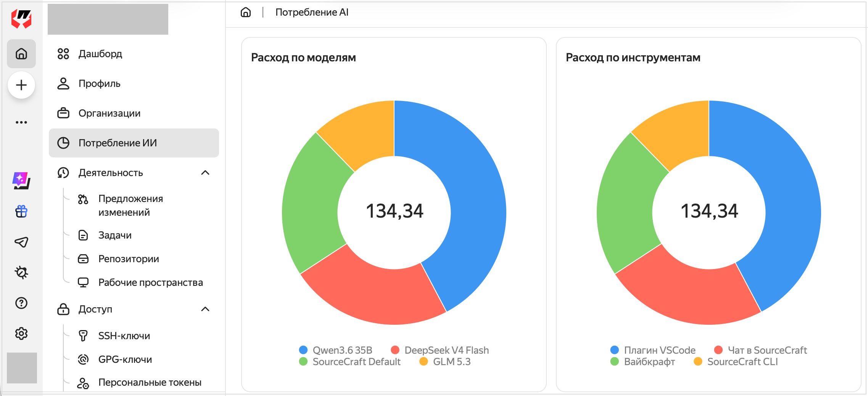Click the bug report icon

click(x=21, y=273)
